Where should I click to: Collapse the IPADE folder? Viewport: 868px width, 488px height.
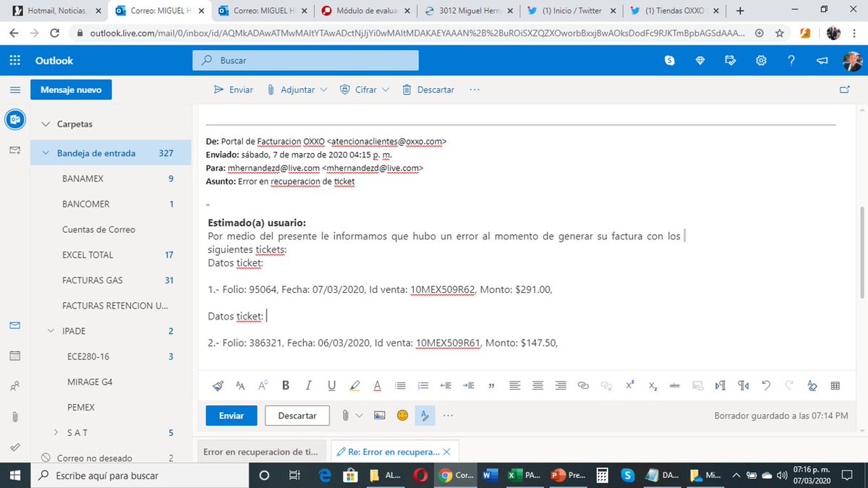pos(51,331)
